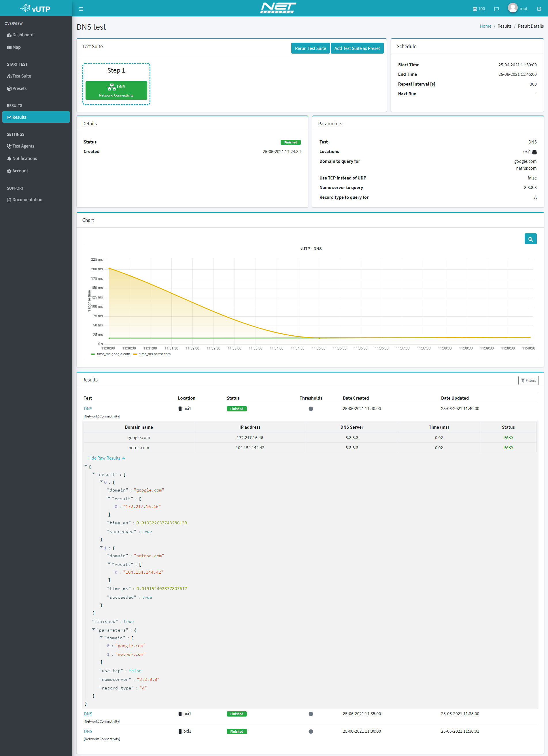Click the agent chip icon in 11:35:00 row
The width and height of the screenshot is (548, 756).
click(x=180, y=714)
